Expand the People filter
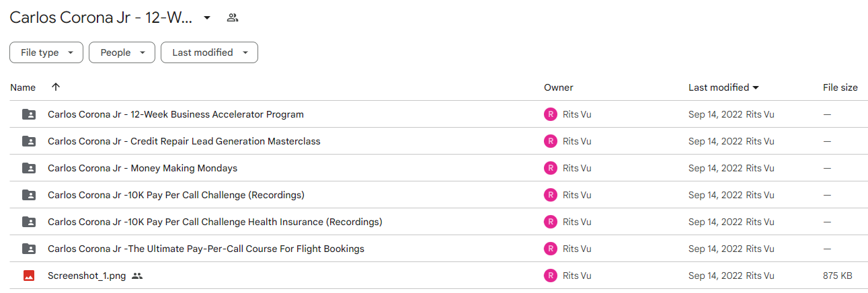868x293 pixels. (x=122, y=52)
